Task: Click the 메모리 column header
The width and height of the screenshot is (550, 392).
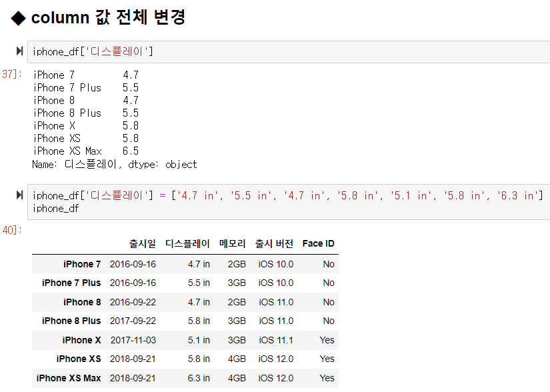Action: pyautogui.click(x=233, y=243)
